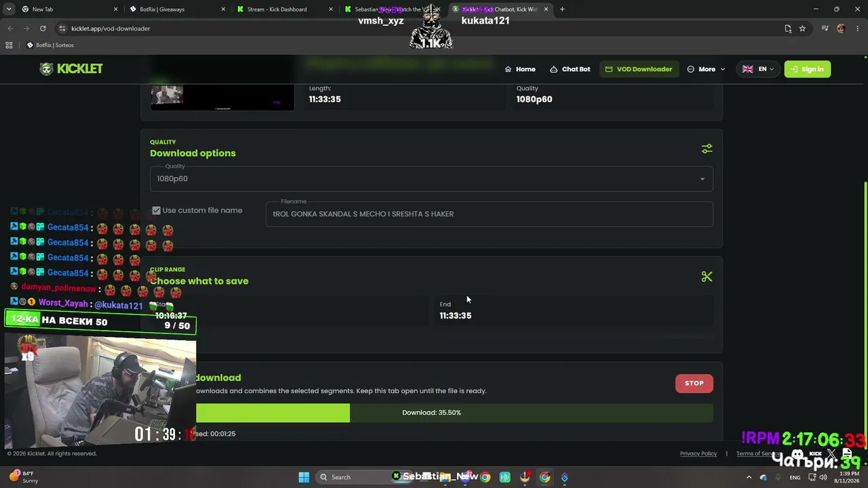Click the Choose what to save heading
The width and height of the screenshot is (868, 488).
[199, 281]
